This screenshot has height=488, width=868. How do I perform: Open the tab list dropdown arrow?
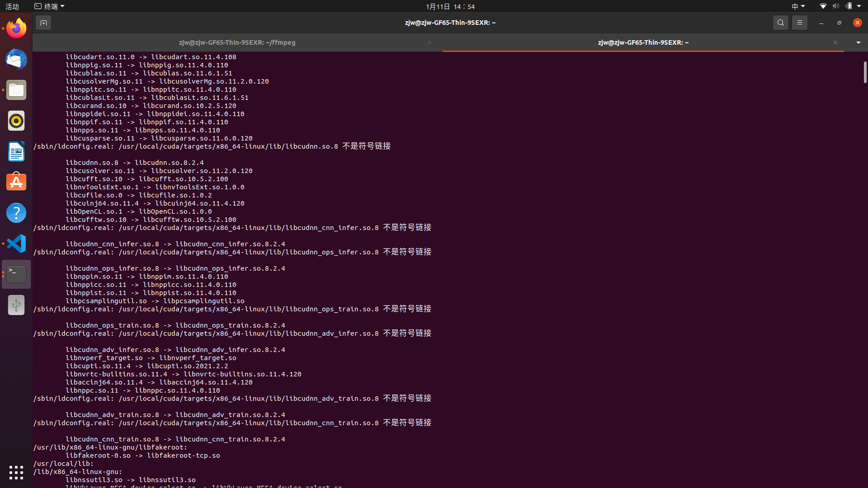[x=858, y=42]
